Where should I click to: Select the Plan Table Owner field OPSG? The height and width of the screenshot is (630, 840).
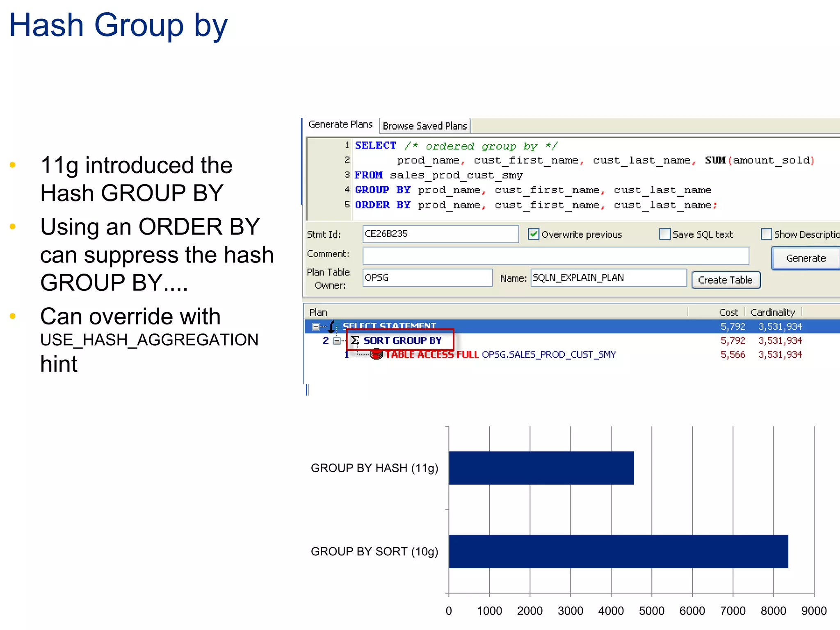[427, 278]
